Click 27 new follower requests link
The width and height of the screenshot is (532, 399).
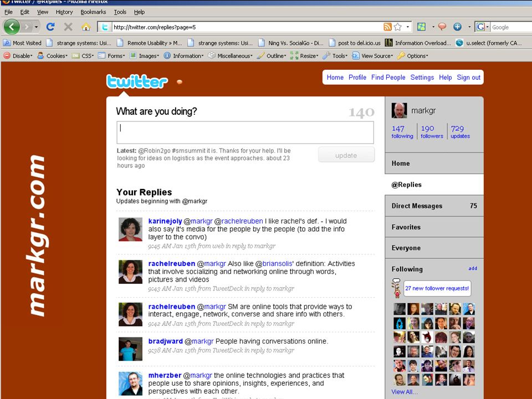pyautogui.click(x=437, y=288)
